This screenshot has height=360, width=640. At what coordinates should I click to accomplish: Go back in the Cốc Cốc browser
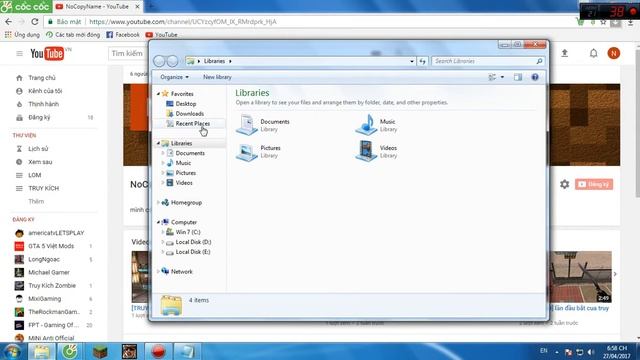9,22
